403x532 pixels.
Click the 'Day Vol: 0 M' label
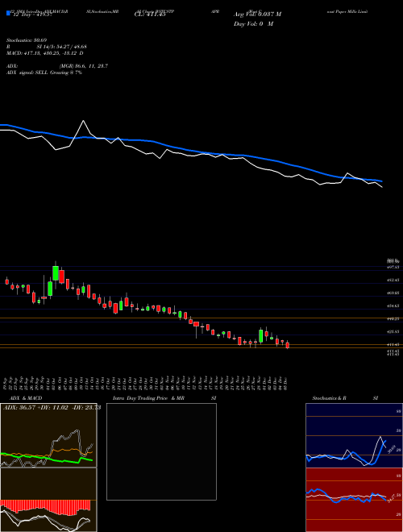(253, 24)
